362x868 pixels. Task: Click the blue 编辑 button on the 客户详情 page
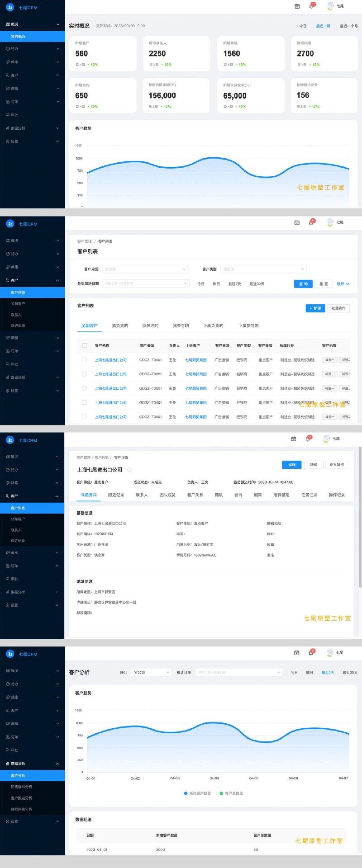292,465
